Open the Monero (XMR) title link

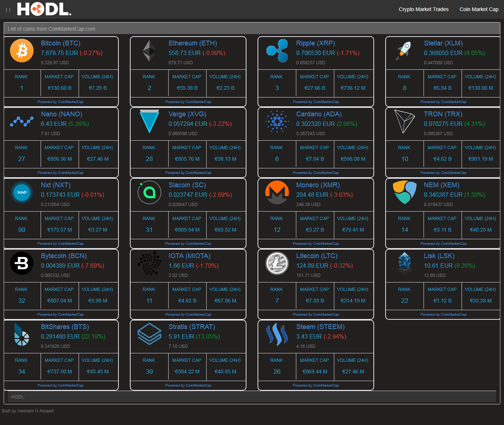coord(318,185)
